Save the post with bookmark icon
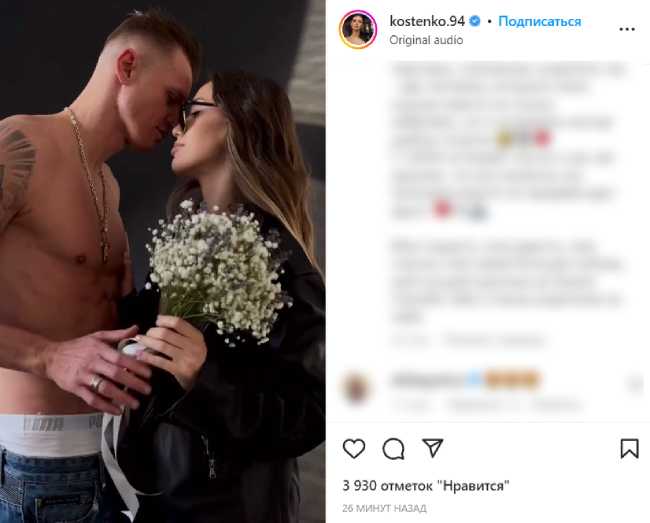650x523 pixels. pos(629,448)
